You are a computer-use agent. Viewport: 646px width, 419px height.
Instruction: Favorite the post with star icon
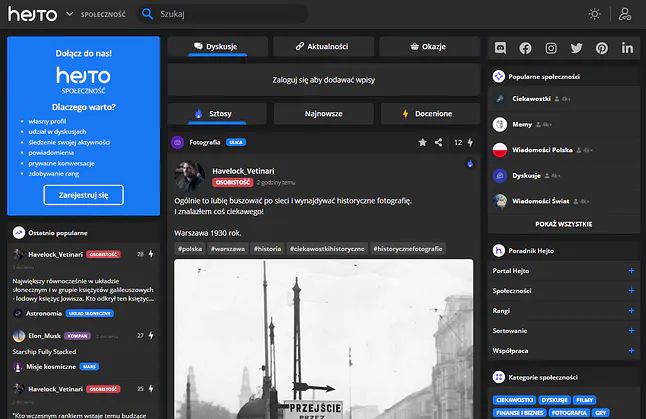[422, 143]
